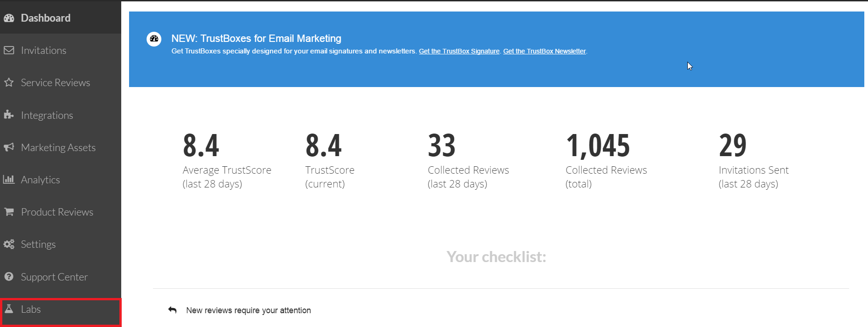The image size is (868, 327).
Task: Click the 'Your checklist:' heading
Action: [496, 257]
